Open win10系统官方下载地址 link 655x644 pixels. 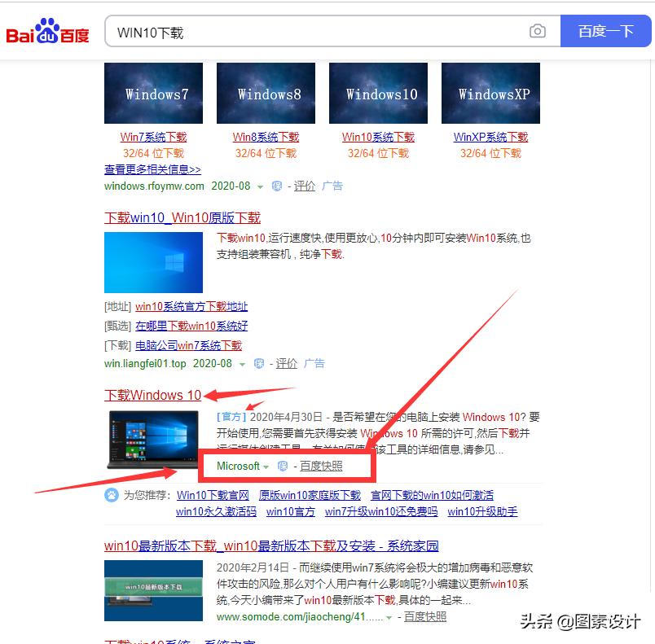191,307
